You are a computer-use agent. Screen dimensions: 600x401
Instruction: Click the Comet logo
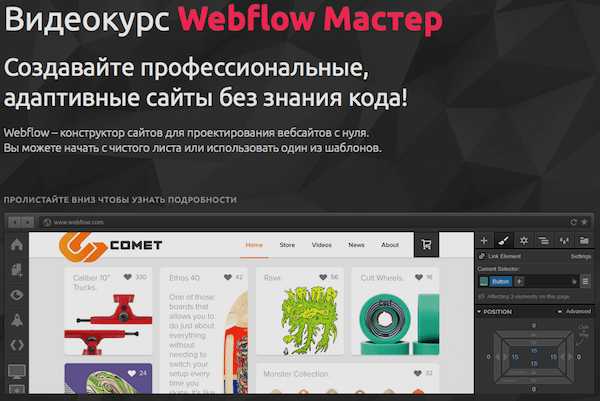(111, 246)
